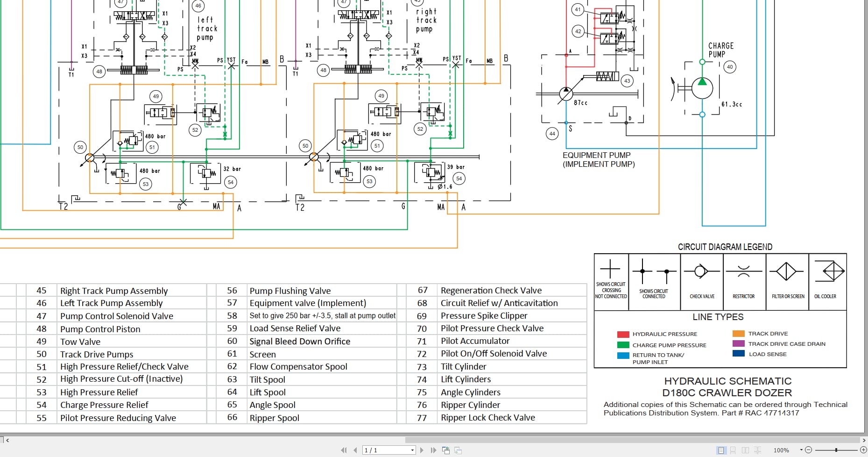Zoom out using the minus icon
The width and height of the screenshot is (868, 457).
tap(809, 450)
